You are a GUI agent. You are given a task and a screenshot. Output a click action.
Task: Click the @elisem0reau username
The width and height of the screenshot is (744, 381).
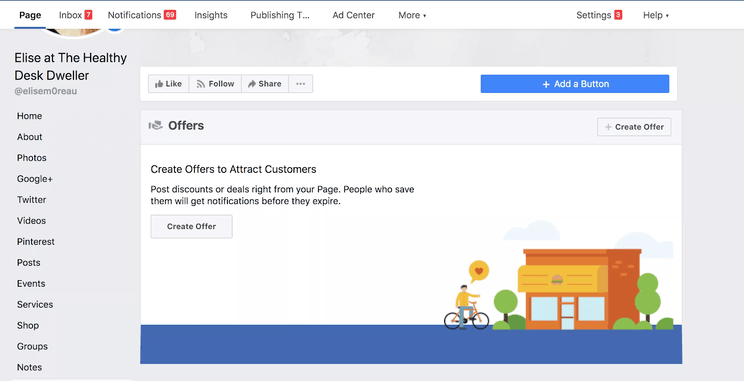(46, 91)
